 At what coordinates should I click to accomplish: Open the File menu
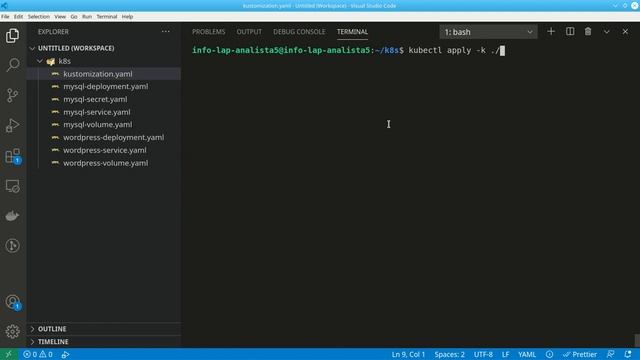5,17
